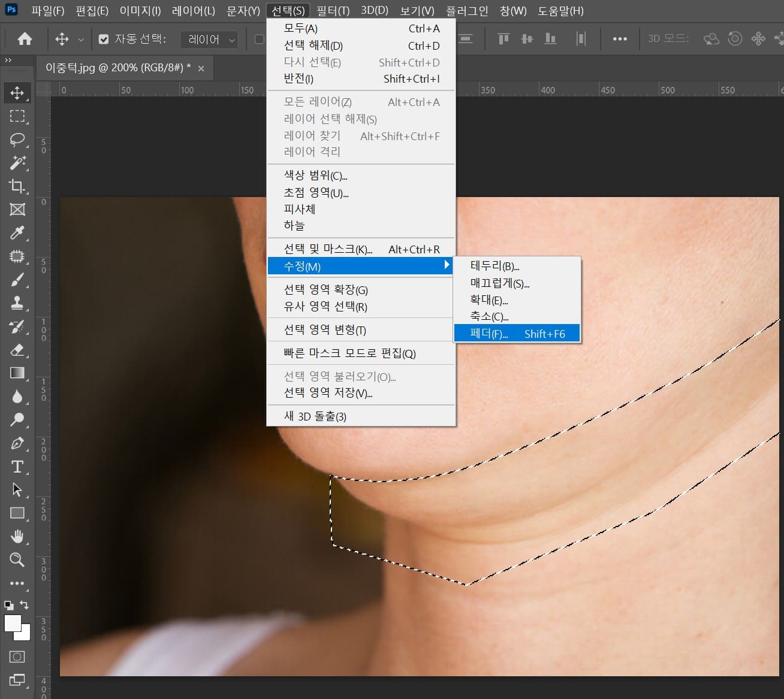
Task: Select the Brush tool
Action: [x=17, y=280]
